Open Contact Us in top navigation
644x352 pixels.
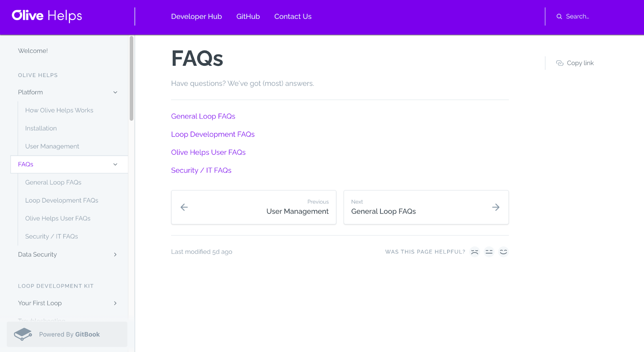pos(293,17)
